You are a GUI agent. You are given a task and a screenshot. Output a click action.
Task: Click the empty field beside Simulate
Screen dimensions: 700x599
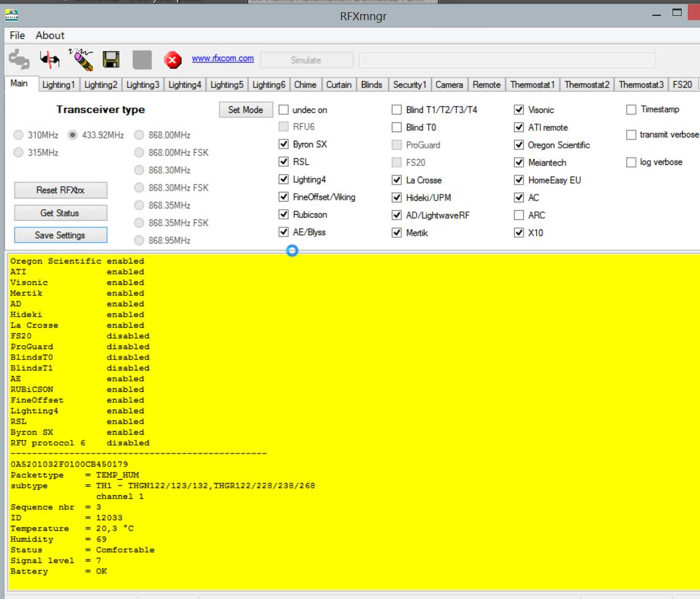pyautogui.click(x=507, y=60)
